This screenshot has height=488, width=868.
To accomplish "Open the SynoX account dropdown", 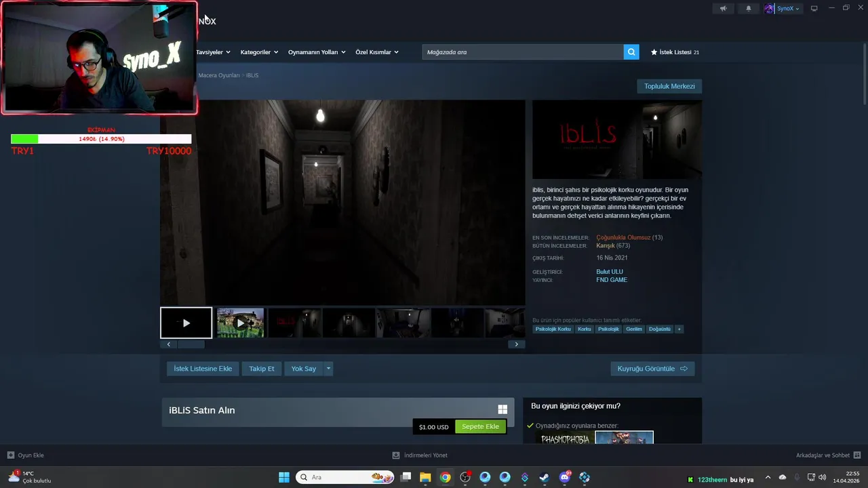I will pyautogui.click(x=783, y=8).
